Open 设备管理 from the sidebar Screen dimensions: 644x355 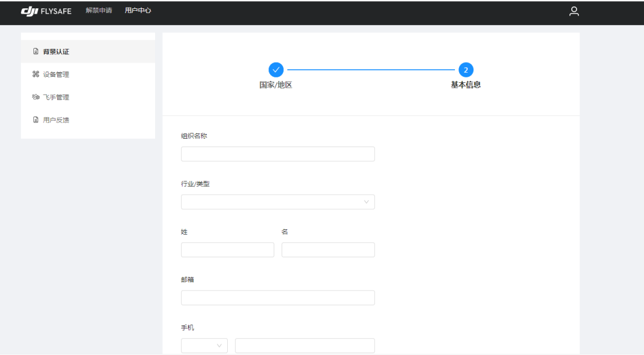point(88,74)
